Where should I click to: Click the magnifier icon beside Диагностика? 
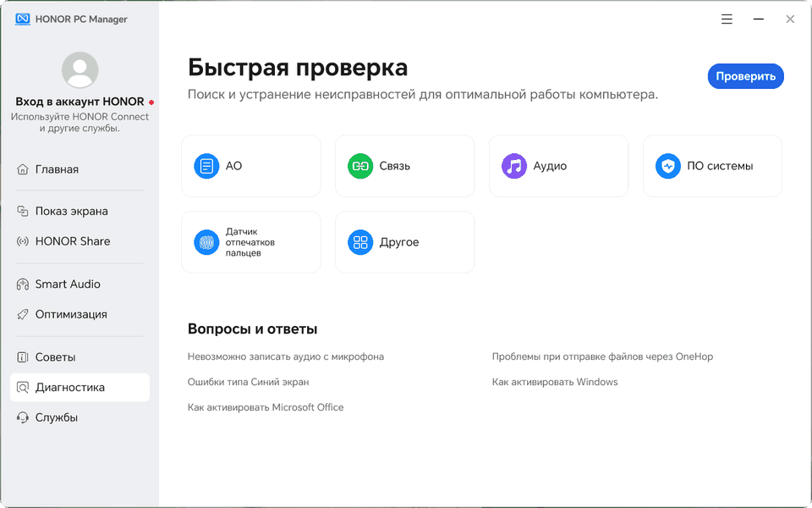pyautogui.click(x=22, y=387)
